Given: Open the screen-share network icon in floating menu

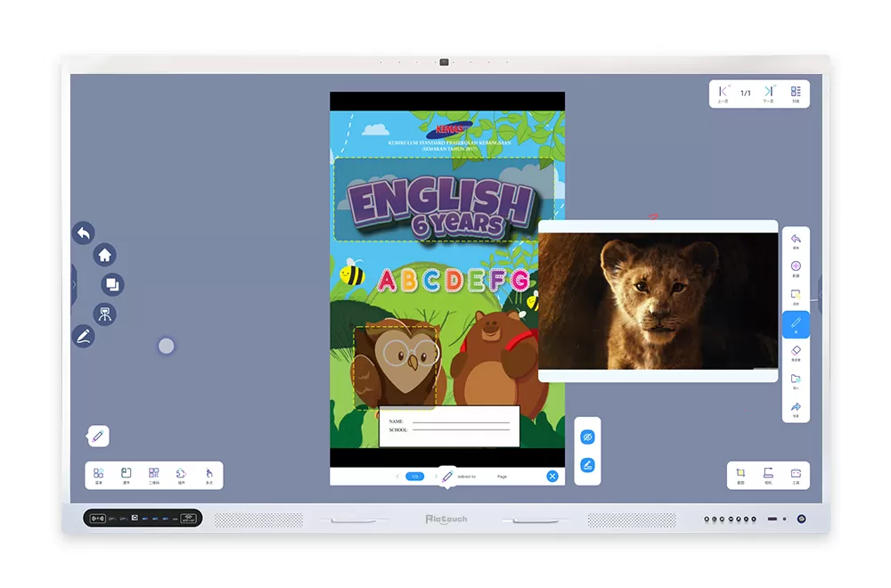Looking at the screenshot, I should 104,314.
